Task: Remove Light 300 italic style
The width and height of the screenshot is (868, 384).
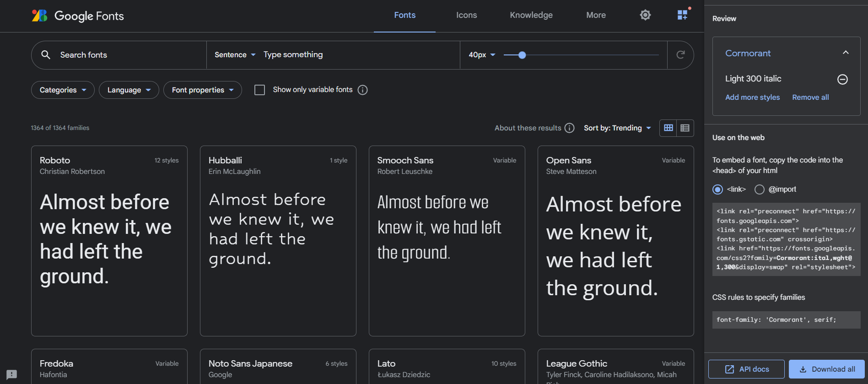Action: pyautogui.click(x=842, y=79)
